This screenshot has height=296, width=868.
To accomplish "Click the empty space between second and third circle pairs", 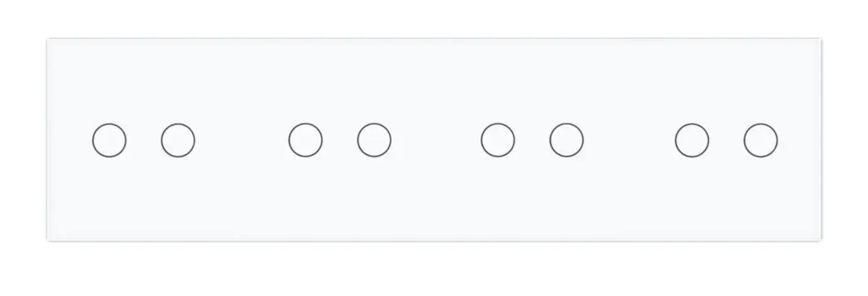I will (436, 140).
